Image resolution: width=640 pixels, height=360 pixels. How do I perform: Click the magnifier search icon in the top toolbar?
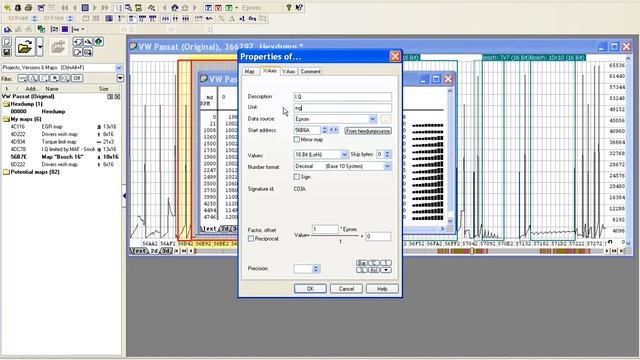tap(128, 8)
